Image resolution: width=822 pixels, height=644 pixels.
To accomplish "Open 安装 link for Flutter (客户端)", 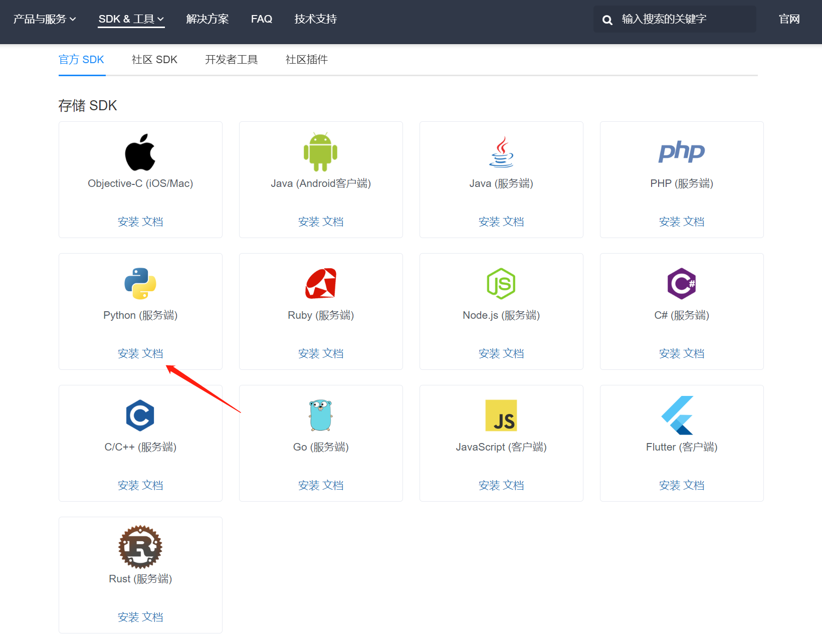I will (x=670, y=485).
